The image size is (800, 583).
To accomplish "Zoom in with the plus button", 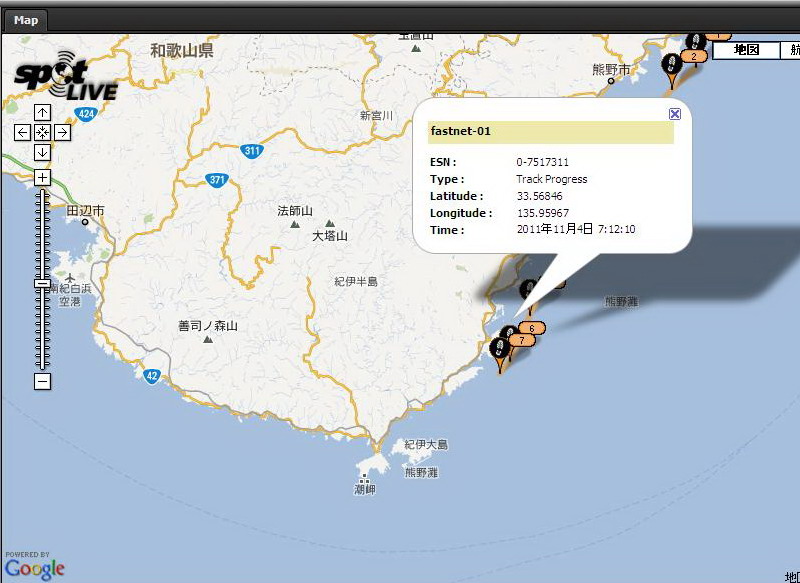I will coord(42,177).
